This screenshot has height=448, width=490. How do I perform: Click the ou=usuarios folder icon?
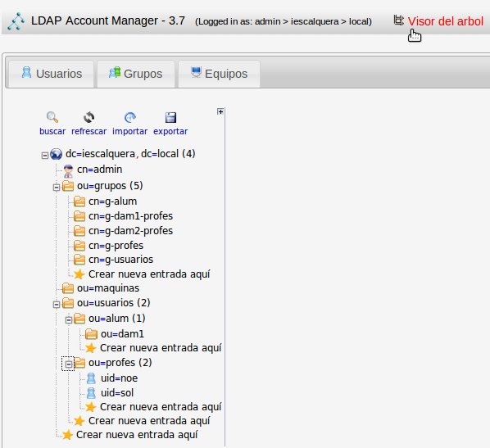coord(68,303)
